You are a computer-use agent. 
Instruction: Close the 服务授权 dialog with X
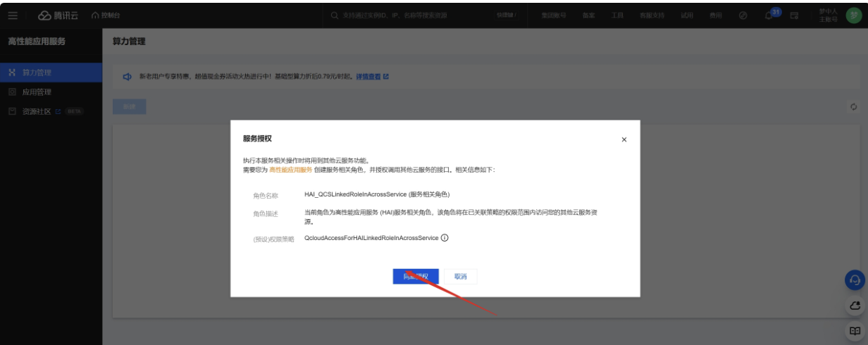pos(624,139)
